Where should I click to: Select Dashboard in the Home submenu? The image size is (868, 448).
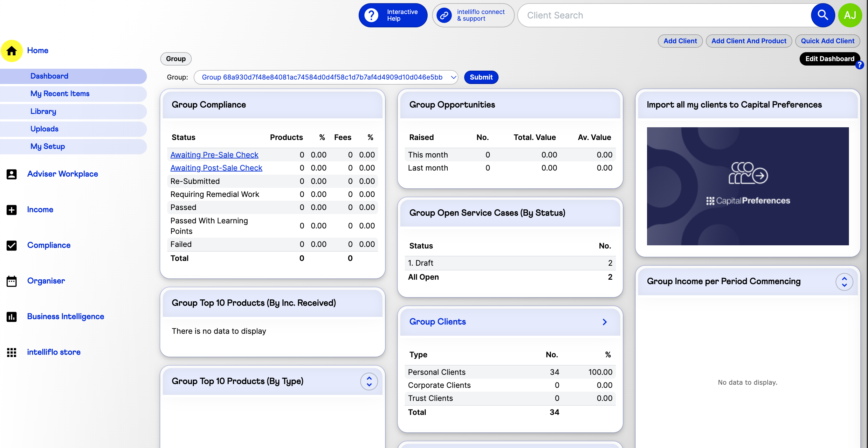pos(73,76)
